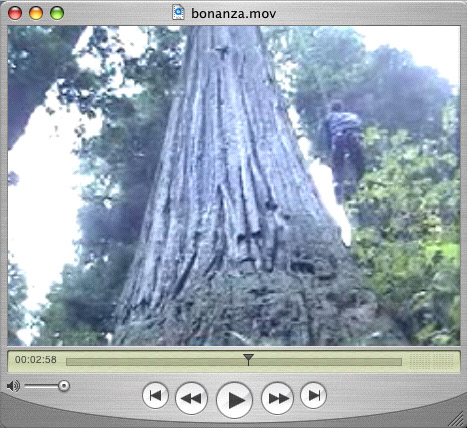Click the 00:02:58 time display
The height and width of the screenshot is (428, 467).
pos(36,360)
